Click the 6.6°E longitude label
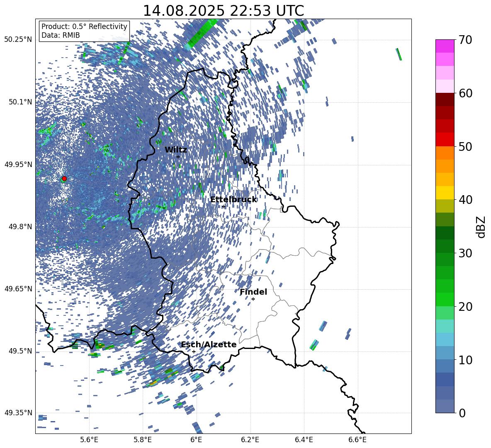 [357, 440]
